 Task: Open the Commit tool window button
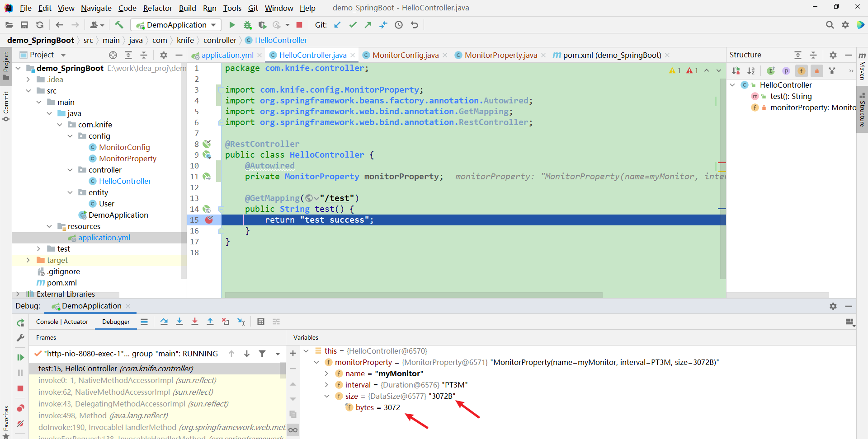pyautogui.click(x=6, y=106)
